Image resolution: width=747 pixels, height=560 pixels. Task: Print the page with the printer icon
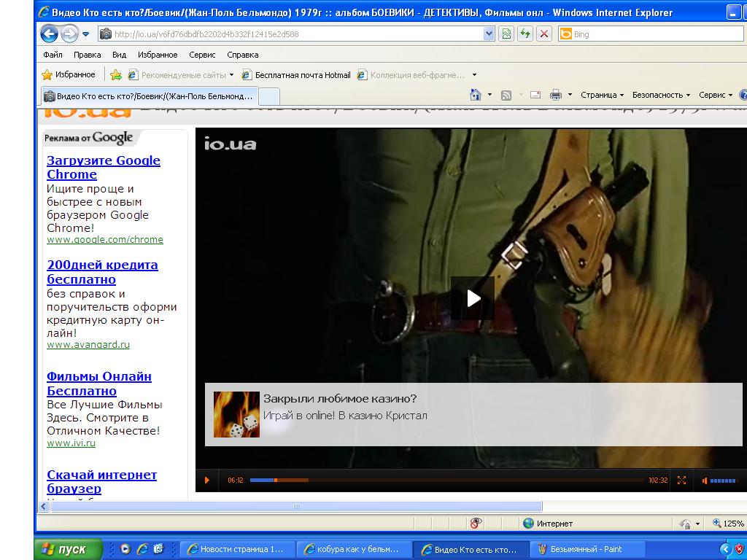point(555,96)
